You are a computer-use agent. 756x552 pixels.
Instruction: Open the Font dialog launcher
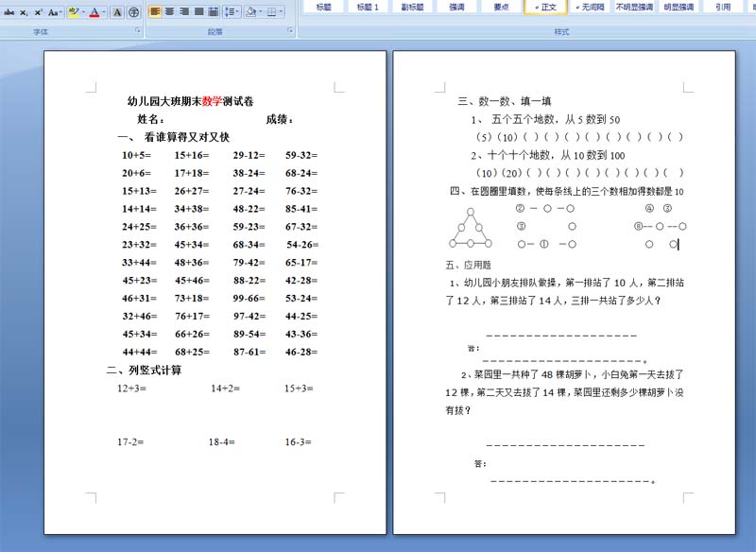pos(138,30)
